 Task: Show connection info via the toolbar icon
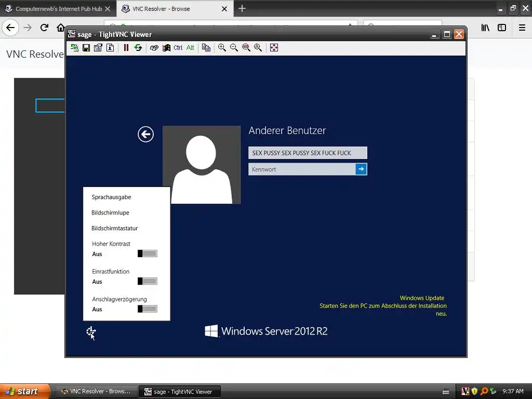pyautogui.click(x=110, y=48)
